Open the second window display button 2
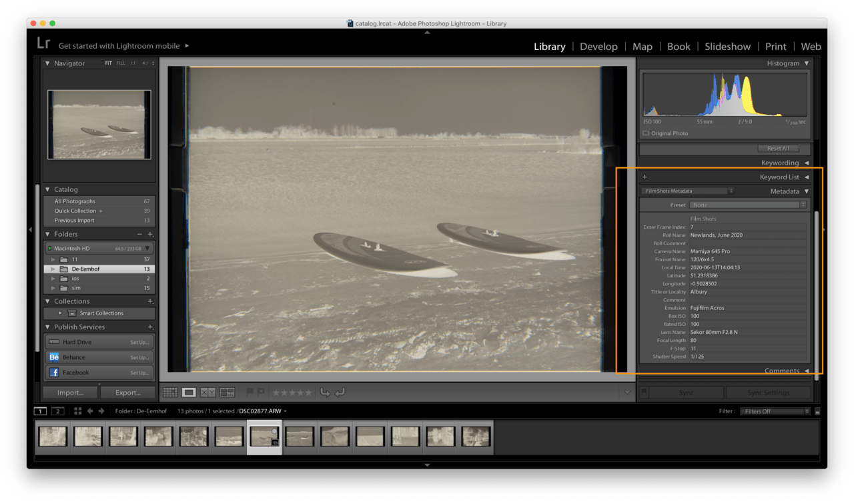The height and width of the screenshot is (504, 854). tap(58, 411)
